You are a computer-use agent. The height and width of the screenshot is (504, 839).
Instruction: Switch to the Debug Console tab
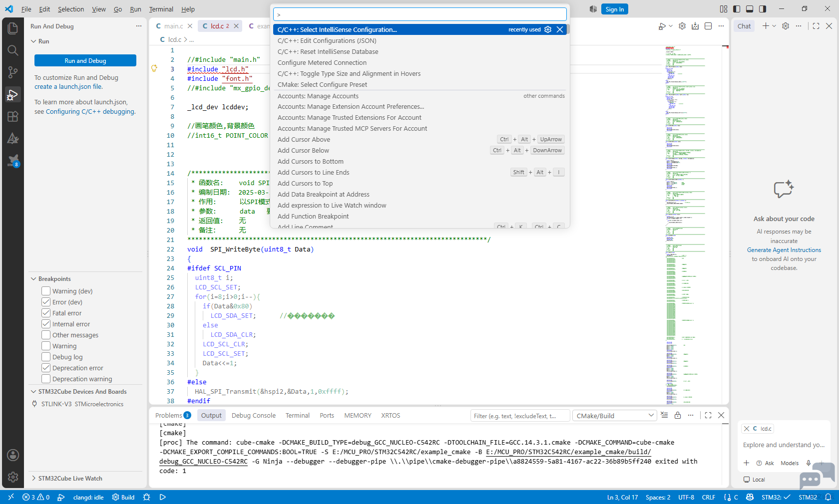pyautogui.click(x=253, y=415)
